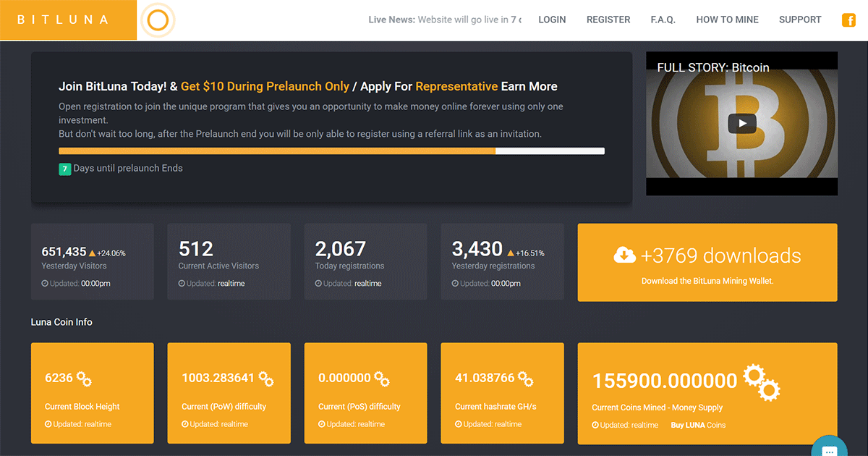The width and height of the screenshot is (868, 456).
Task: Click the gears icon beside 0.000000
Action: point(382,379)
